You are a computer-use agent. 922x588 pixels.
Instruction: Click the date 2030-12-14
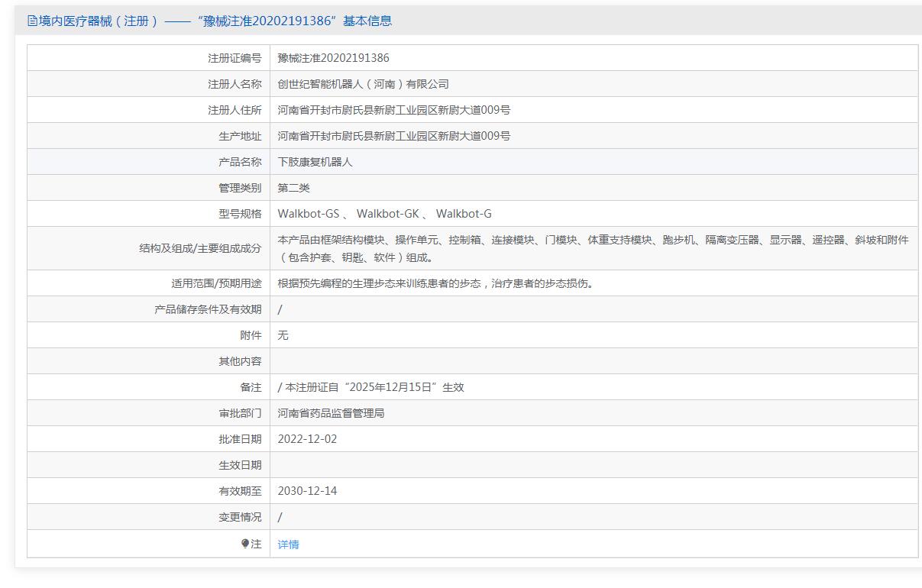pyautogui.click(x=307, y=491)
